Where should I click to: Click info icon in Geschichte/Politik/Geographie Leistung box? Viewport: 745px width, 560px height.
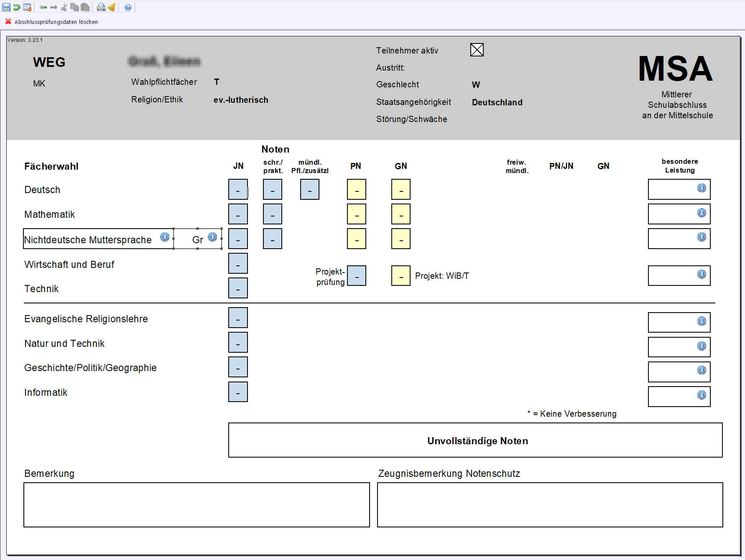[702, 370]
